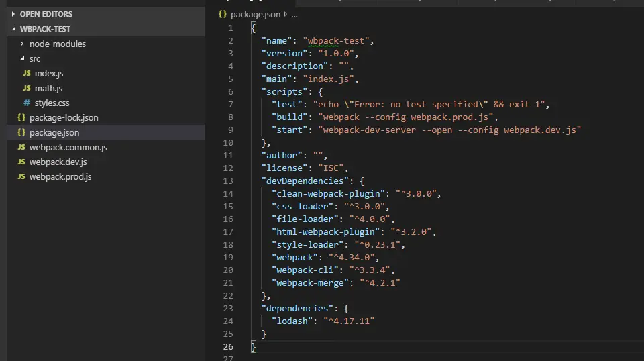Click the JS icon beside webpack.dev.js

click(x=21, y=162)
